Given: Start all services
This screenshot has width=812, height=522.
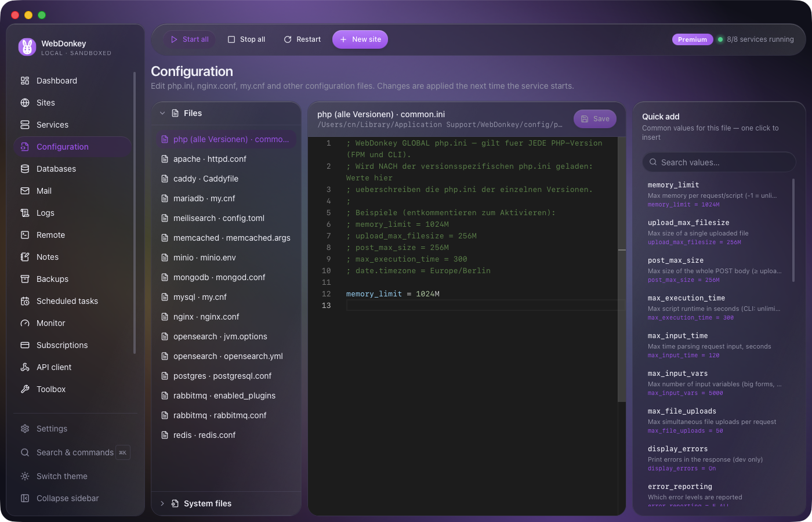Looking at the screenshot, I should coord(190,39).
